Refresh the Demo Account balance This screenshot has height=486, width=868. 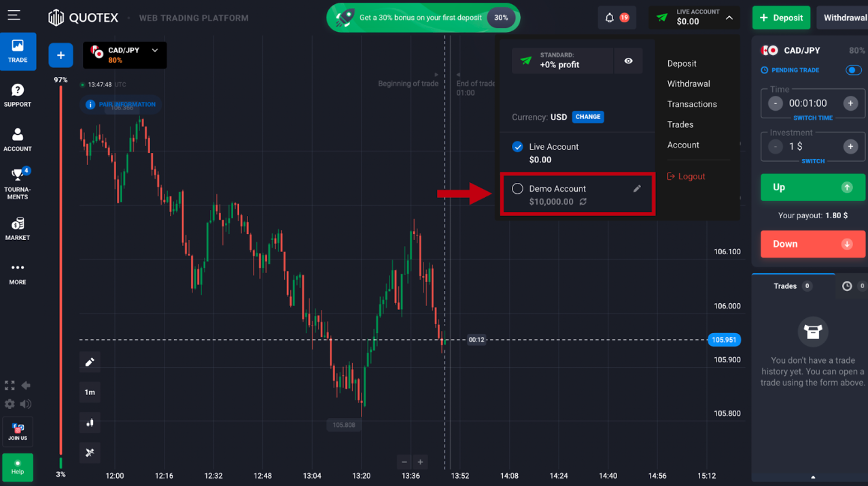583,202
